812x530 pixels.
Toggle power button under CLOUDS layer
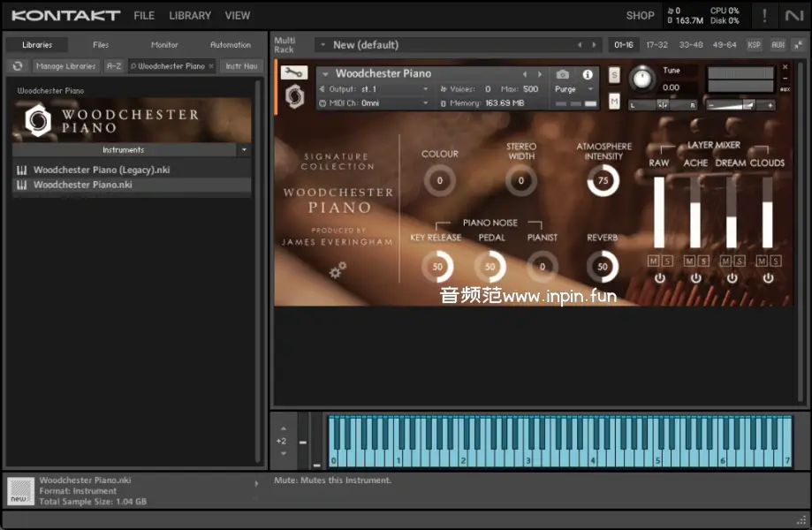point(767,278)
